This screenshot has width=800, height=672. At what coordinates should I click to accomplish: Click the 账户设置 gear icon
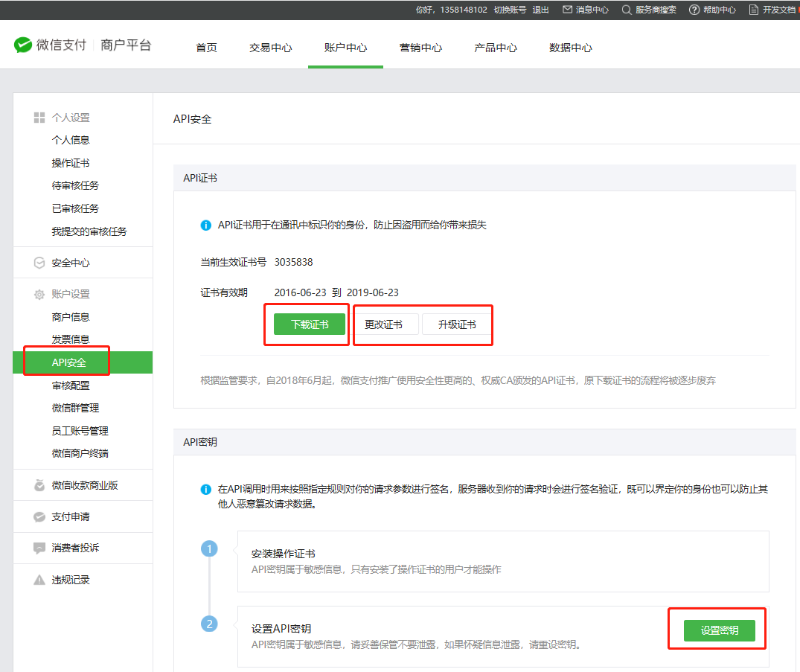coord(39,295)
